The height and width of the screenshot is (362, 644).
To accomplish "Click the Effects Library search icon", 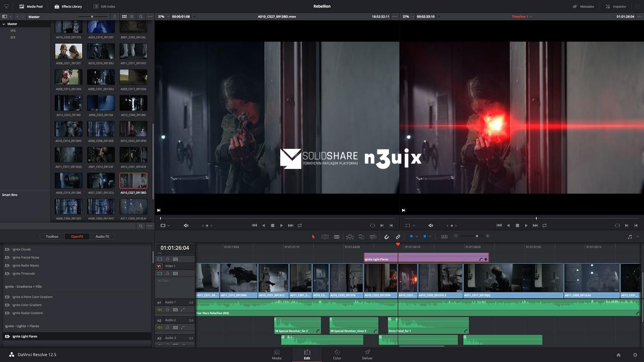I will pos(141,226).
